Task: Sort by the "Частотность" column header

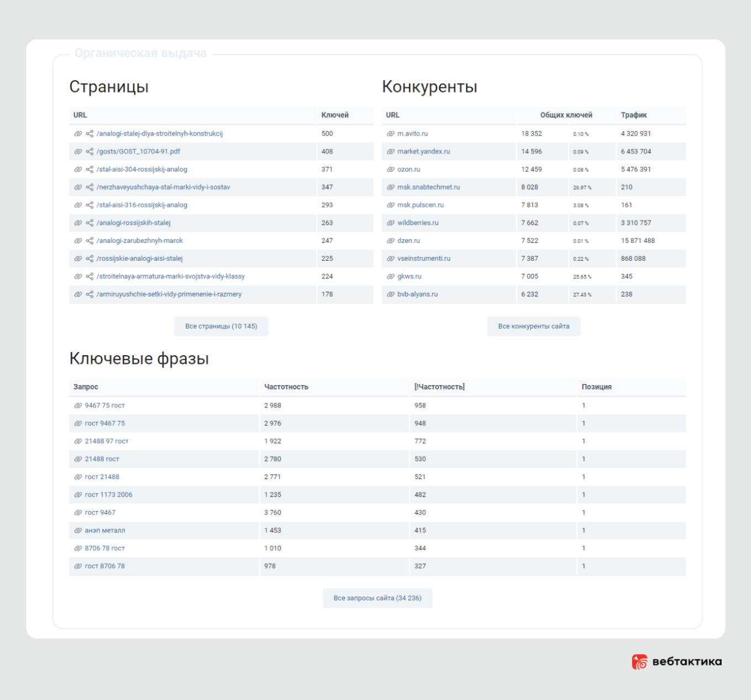Action: click(x=287, y=387)
